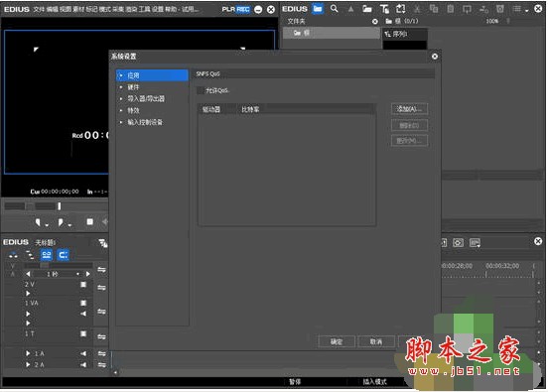Click the sync-lock icon on 2 A track

tap(101, 365)
